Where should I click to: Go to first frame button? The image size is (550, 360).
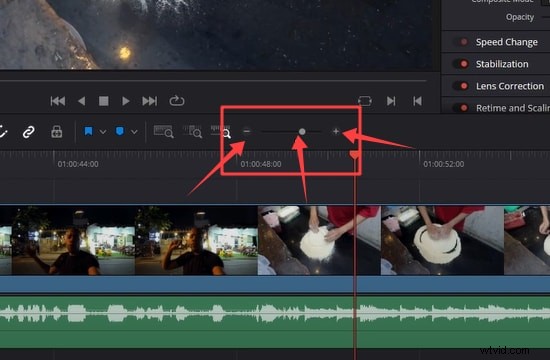pyautogui.click(x=58, y=101)
